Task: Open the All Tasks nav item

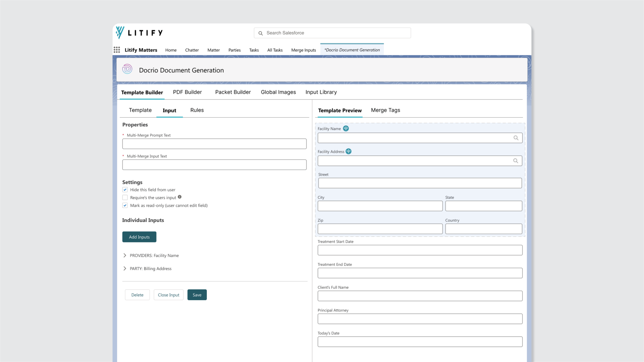Action: (275, 50)
